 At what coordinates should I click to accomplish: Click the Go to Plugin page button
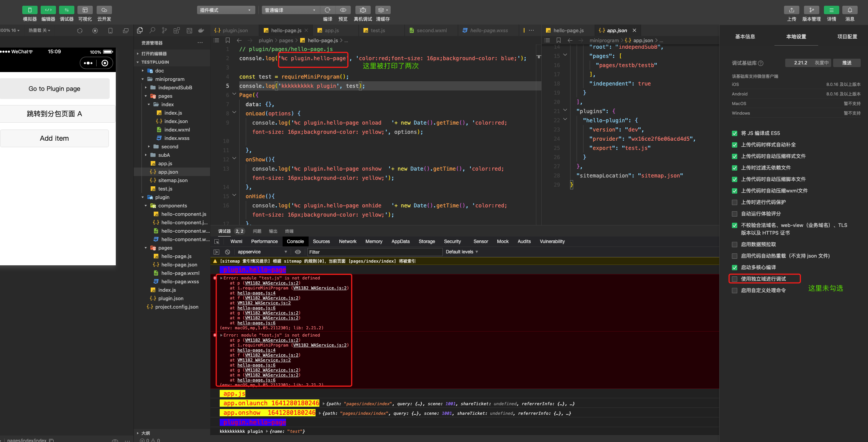(54, 89)
